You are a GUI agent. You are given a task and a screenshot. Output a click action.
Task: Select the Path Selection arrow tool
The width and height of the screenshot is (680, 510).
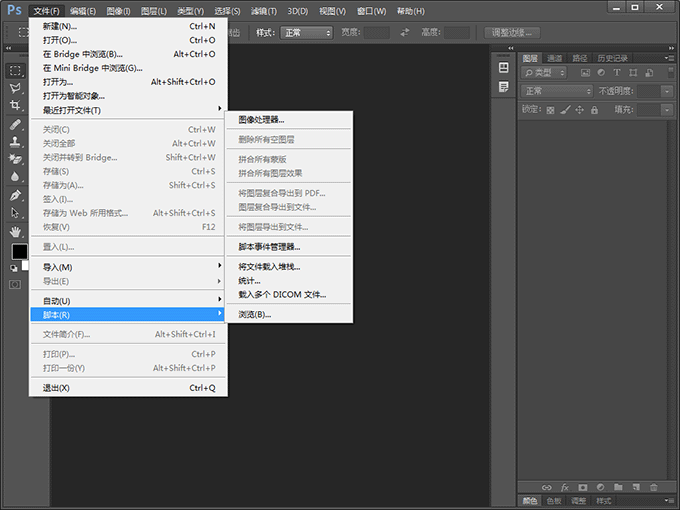15,212
